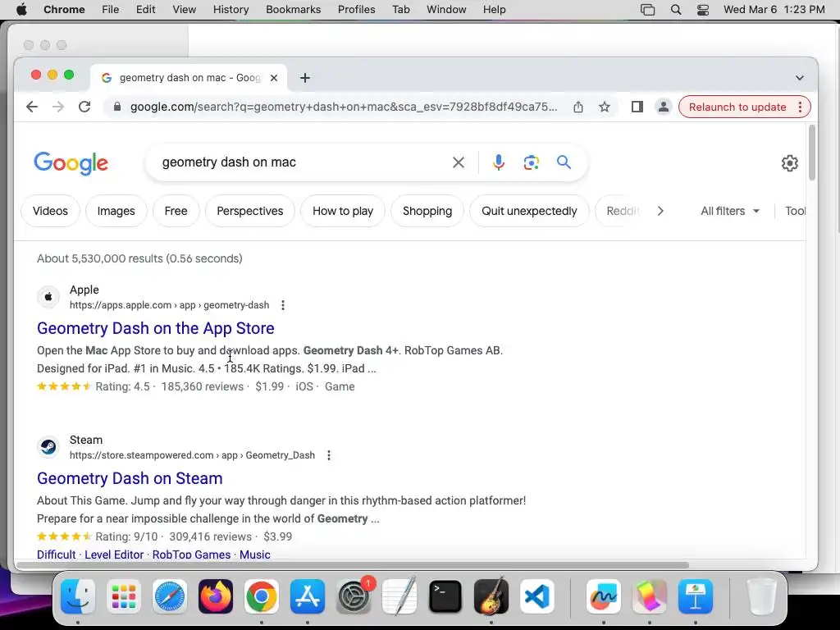Submit search with the magnifier icon
840x630 pixels.
pyautogui.click(x=564, y=162)
